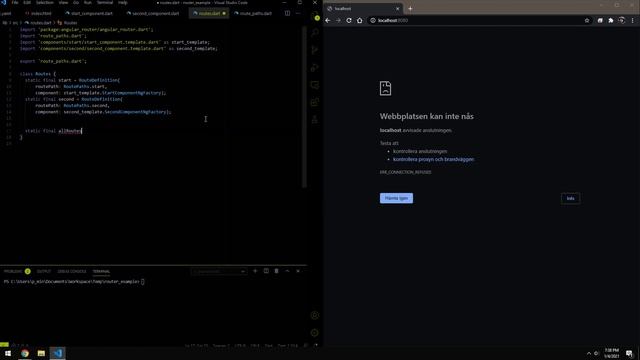Click the VS Code editor vertical scrollbar
The image size is (640, 360).
pyautogui.click(x=304, y=106)
